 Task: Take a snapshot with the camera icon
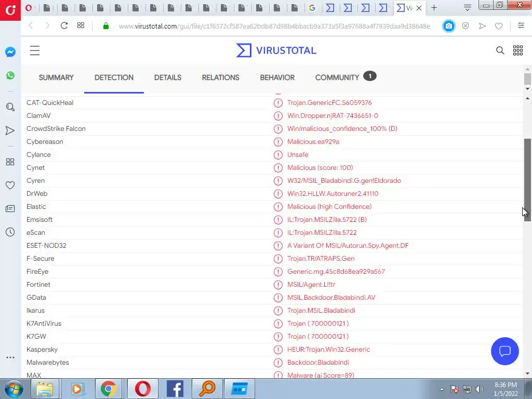(x=448, y=26)
